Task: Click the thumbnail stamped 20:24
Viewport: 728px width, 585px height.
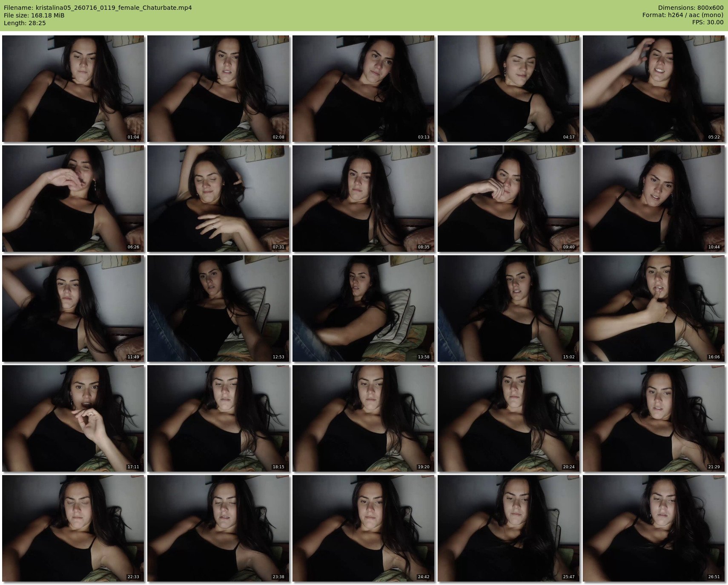Action: click(508, 418)
